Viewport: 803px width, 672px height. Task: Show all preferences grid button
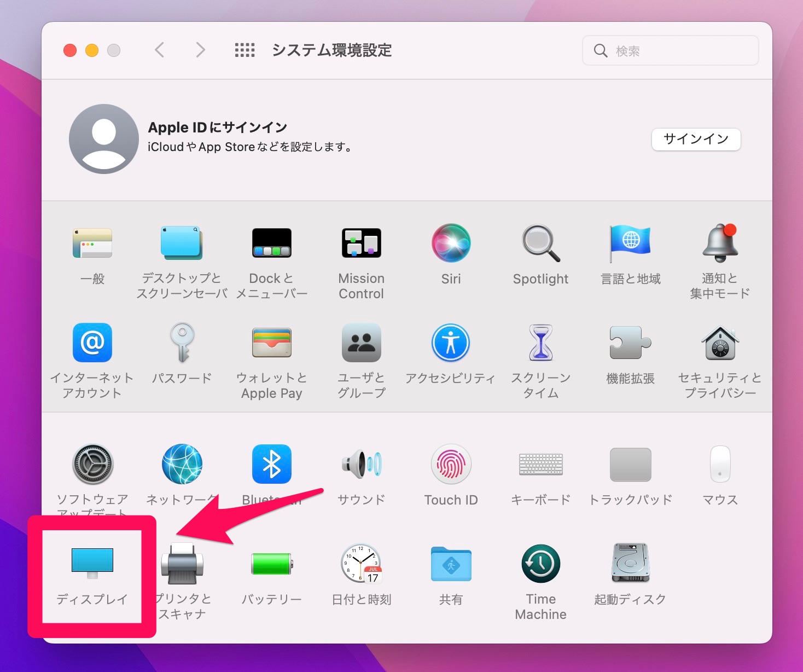245,50
